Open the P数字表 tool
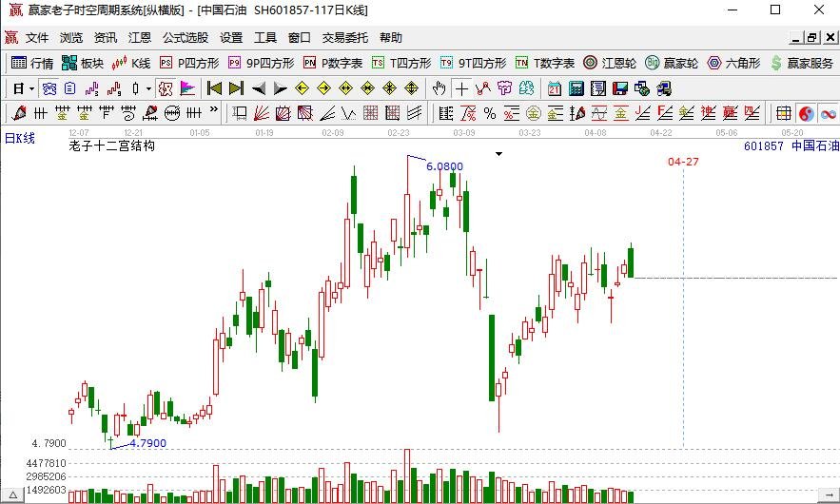 333,63
